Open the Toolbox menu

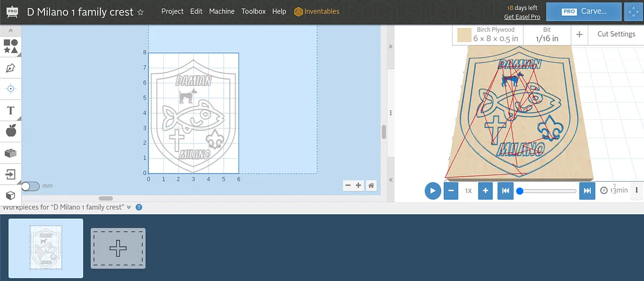tap(253, 11)
